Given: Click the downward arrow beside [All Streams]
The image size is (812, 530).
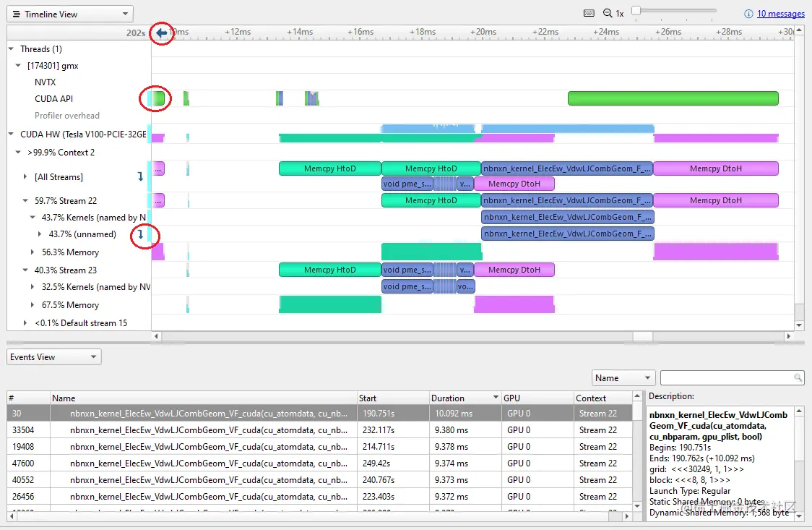Looking at the screenshot, I should click(x=142, y=176).
